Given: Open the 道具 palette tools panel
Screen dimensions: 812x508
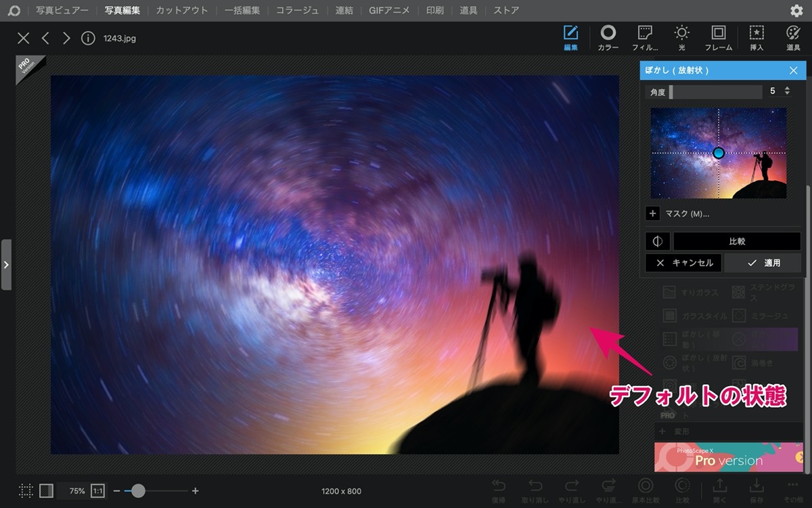Looking at the screenshot, I should [x=793, y=38].
